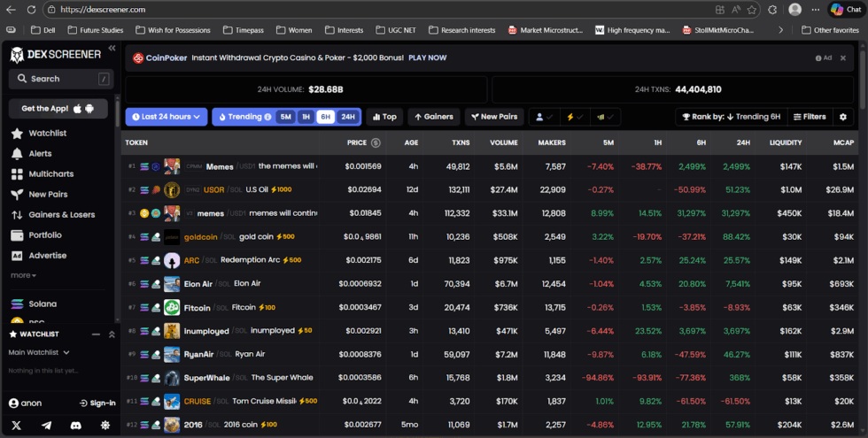Click the Ad info label
The image size is (868, 438).
[824, 58]
